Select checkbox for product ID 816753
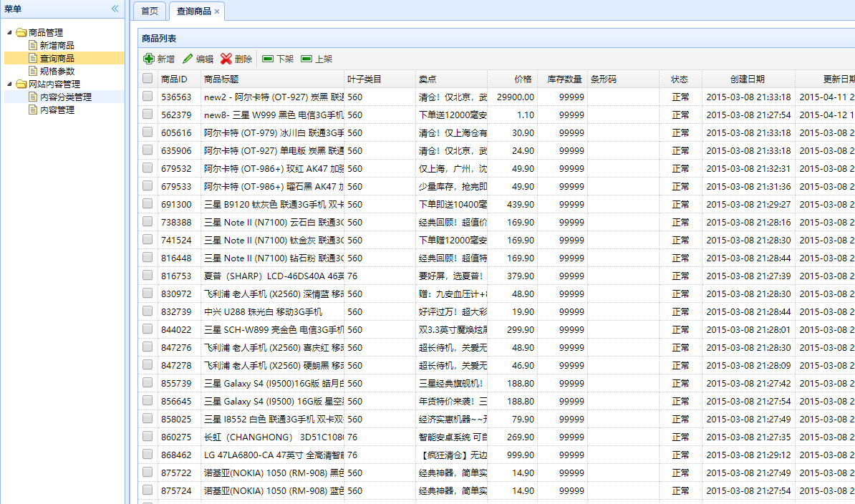This screenshot has width=855, height=504. pyautogui.click(x=148, y=276)
